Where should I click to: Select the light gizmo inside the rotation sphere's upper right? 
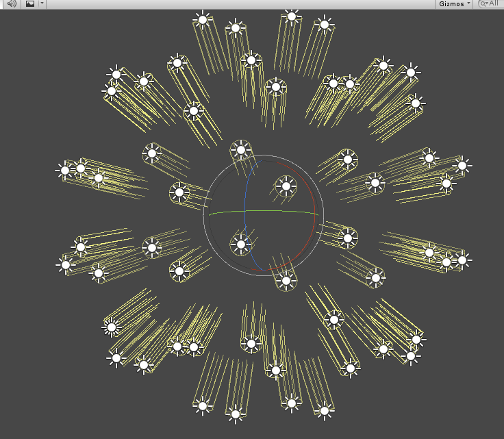pyautogui.click(x=286, y=185)
